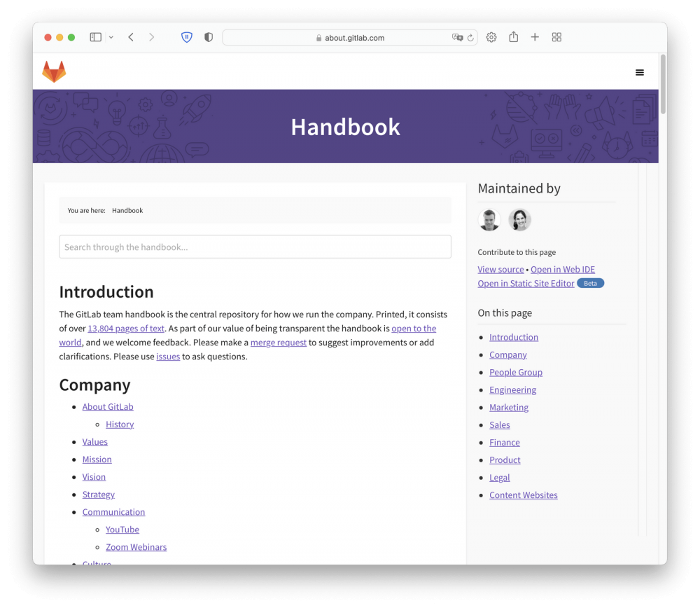Open the hamburger navigation menu
The width and height of the screenshot is (700, 608).
pos(639,72)
